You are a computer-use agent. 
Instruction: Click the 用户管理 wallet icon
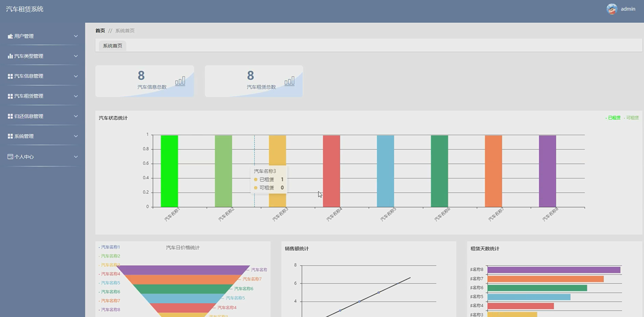10,36
